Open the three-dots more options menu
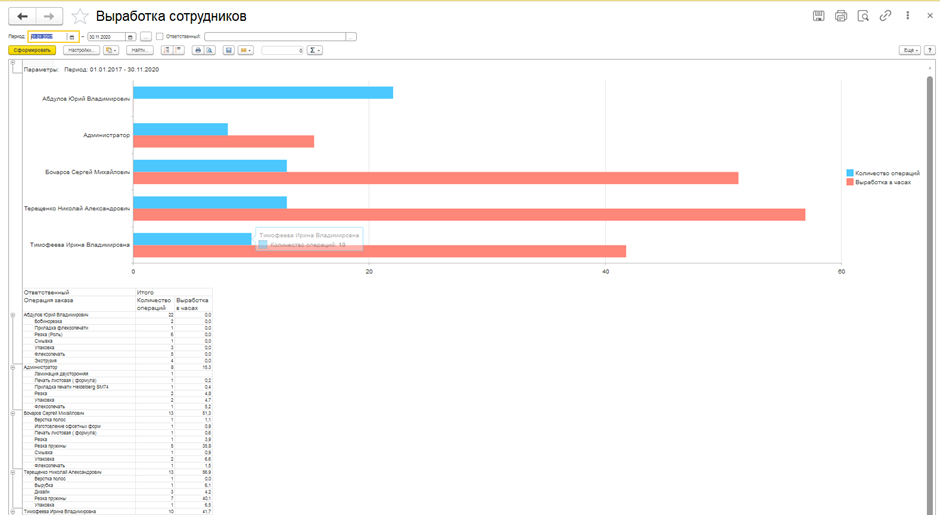 pyautogui.click(x=908, y=16)
